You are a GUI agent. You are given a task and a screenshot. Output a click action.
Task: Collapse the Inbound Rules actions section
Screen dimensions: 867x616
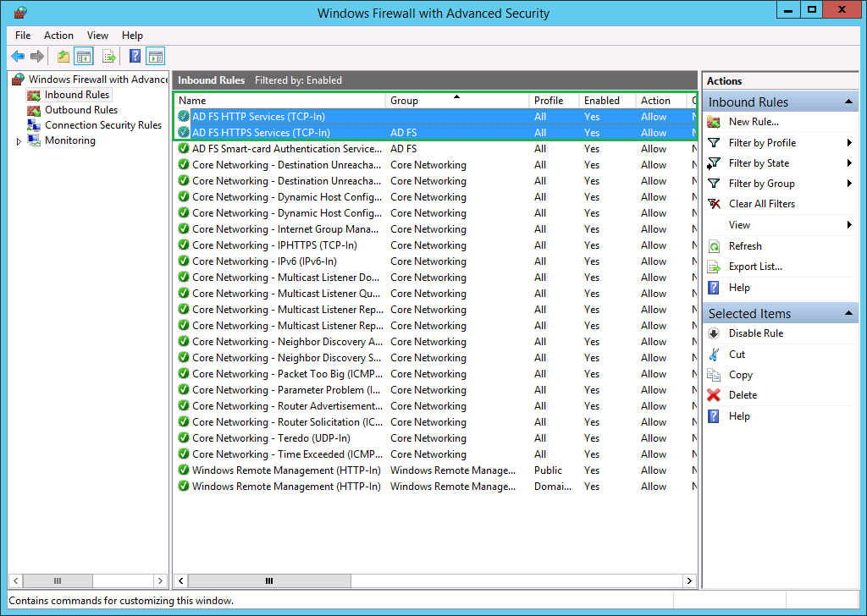(848, 102)
